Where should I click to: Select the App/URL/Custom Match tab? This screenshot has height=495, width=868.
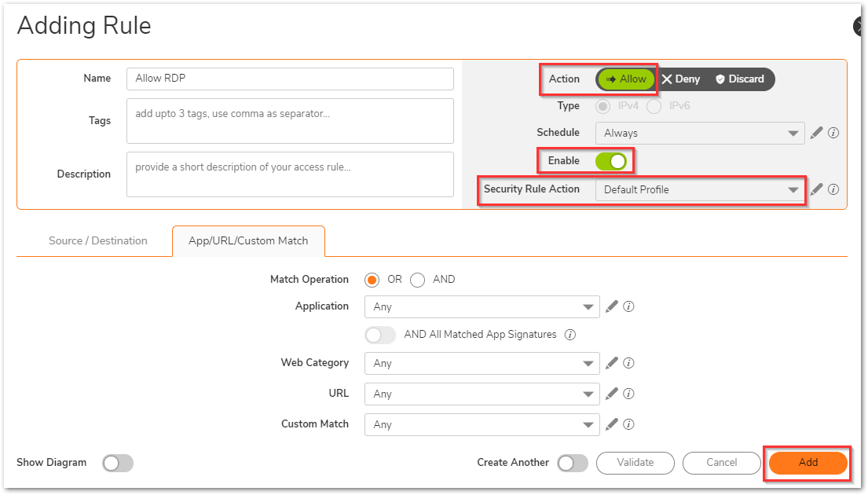248,241
